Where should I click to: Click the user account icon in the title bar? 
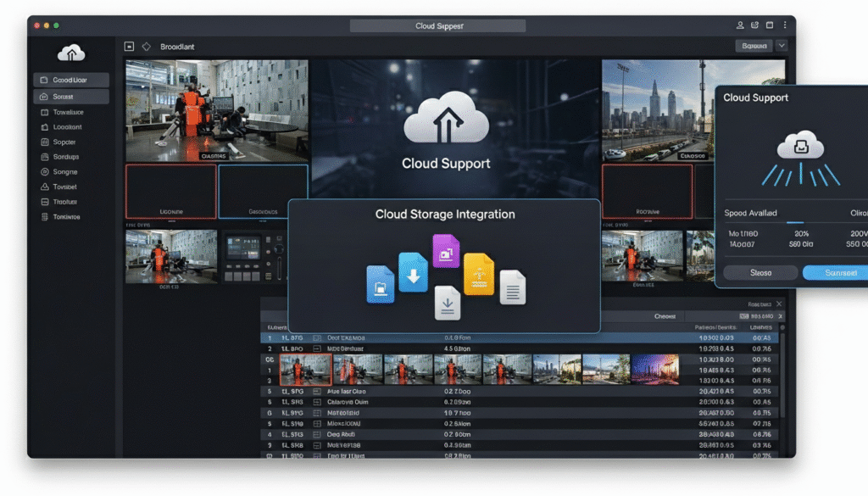(x=740, y=25)
